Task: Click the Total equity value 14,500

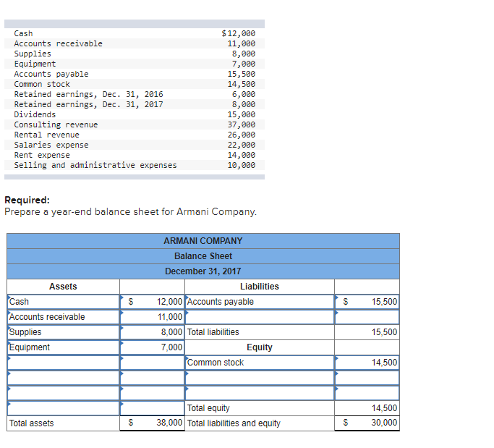Action: (384, 408)
